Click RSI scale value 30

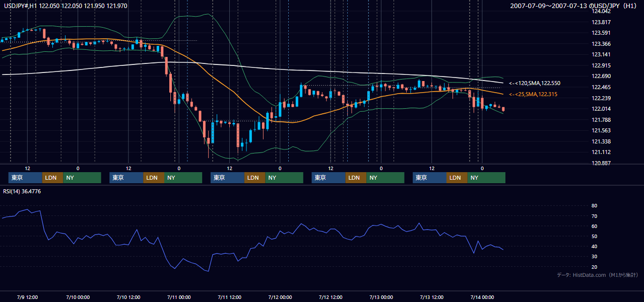pos(594,256)
